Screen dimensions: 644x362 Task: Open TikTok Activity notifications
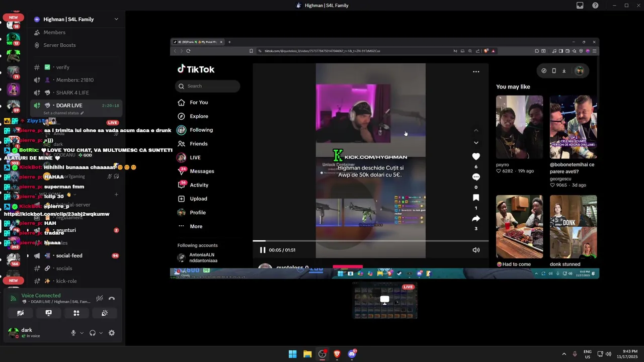point(199,185)
